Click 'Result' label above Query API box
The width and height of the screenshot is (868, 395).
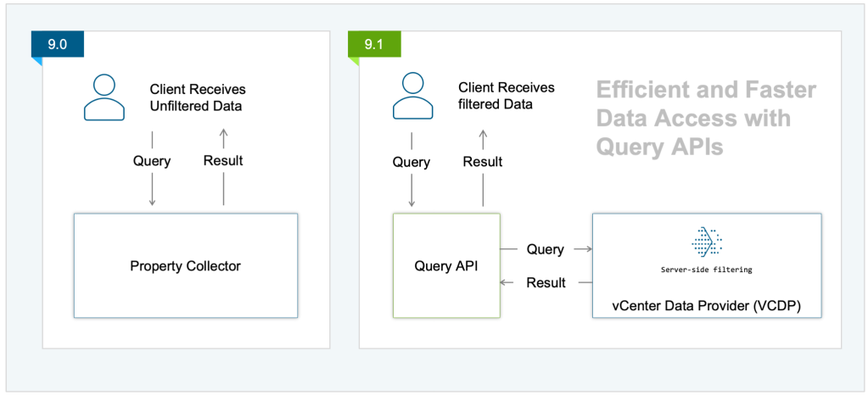483,162
